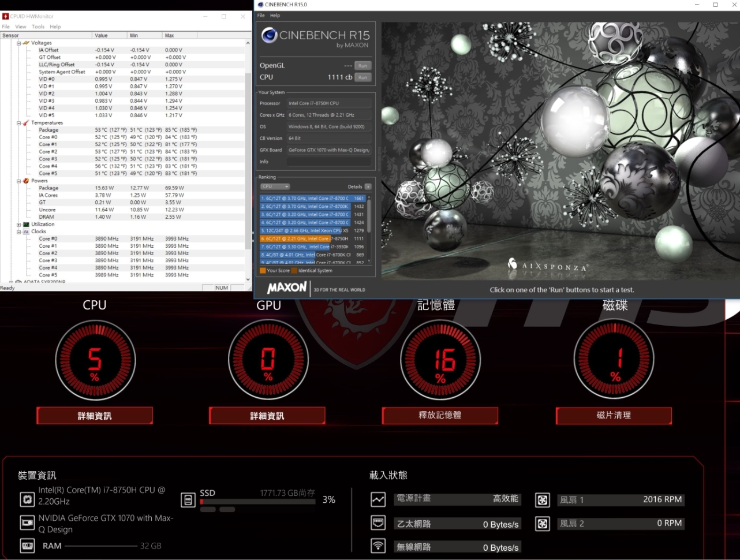Click the Max column header

180,35
